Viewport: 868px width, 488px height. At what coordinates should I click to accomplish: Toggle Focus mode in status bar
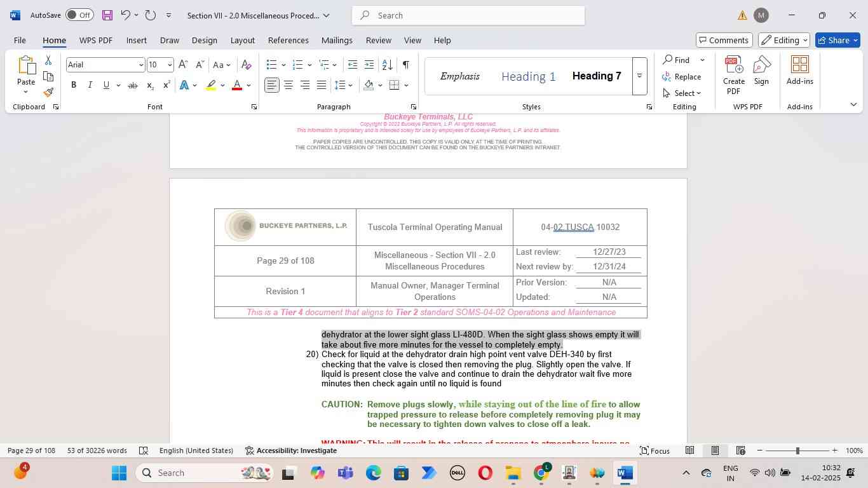[x=654, y=451]
